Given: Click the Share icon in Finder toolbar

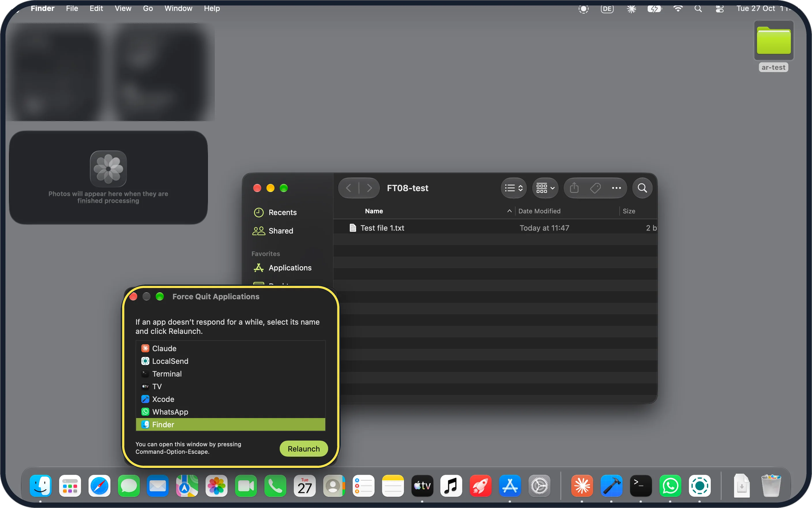Looking at the screenshot, I should coord(574,188).
